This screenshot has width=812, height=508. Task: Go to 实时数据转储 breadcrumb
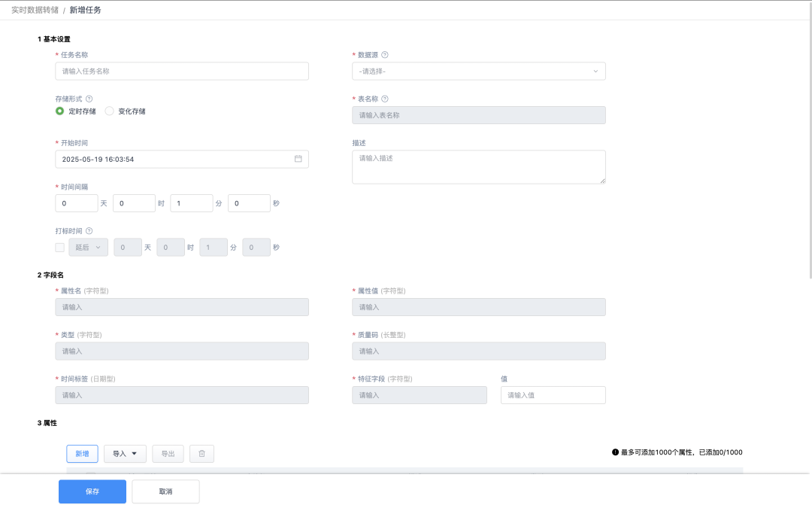pos(35,10)
